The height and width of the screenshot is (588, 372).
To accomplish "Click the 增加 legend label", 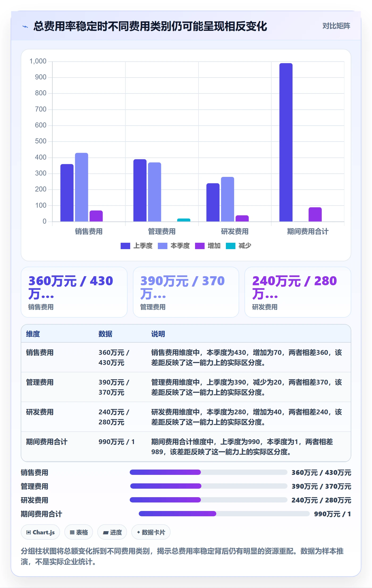I will 214,246.
